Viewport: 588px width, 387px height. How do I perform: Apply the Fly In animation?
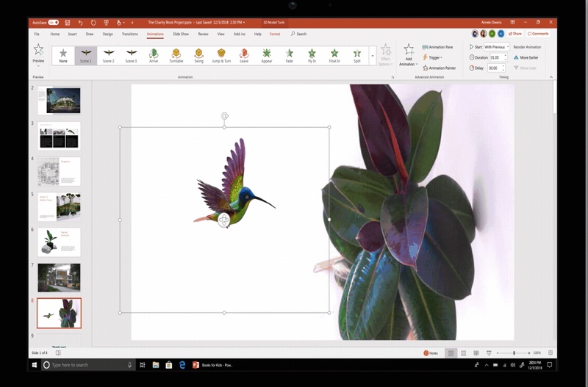click(x=312, y=55)
